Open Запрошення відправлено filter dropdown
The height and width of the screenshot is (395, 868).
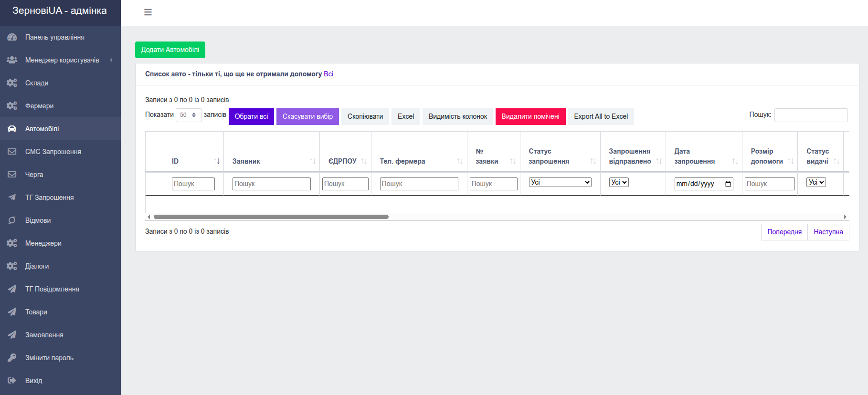[x=619, y=182]
